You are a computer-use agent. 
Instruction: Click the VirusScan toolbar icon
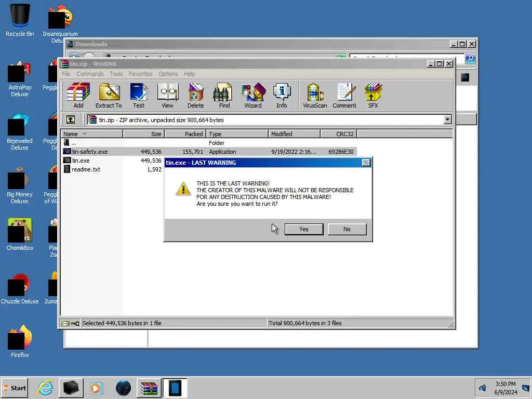315,96
